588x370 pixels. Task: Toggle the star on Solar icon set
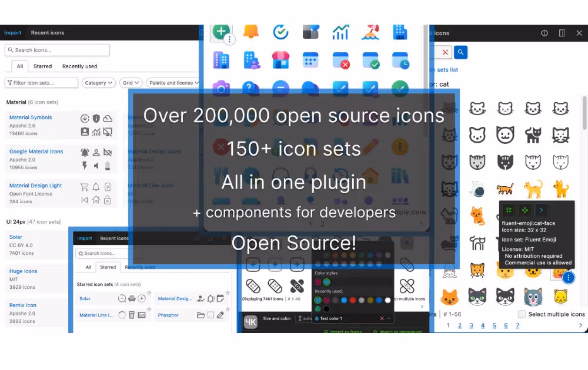point(149,293)
